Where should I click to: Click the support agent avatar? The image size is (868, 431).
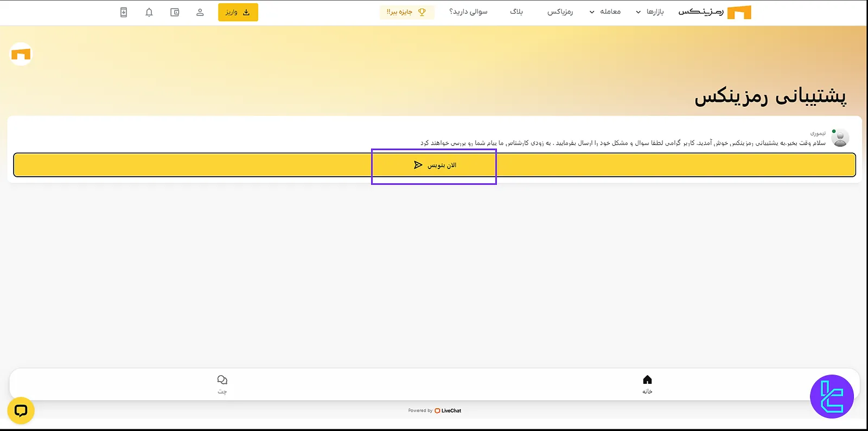click(840, 138)
